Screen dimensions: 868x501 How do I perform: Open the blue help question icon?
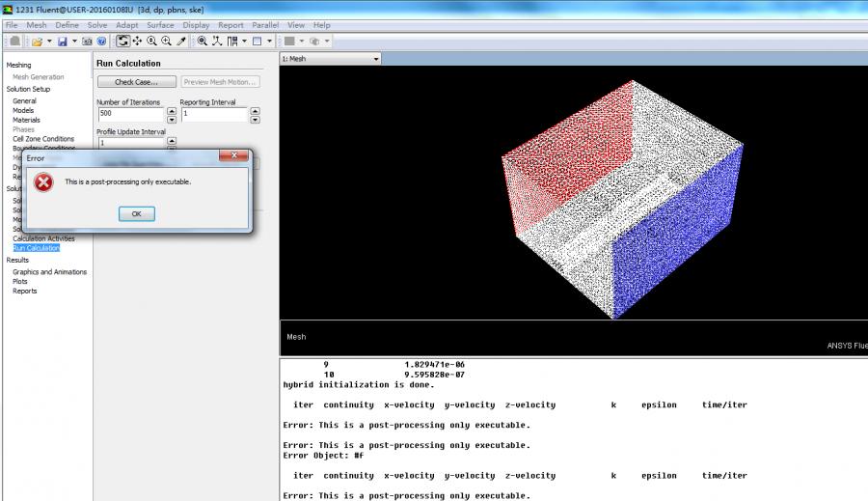coord(101,42)
